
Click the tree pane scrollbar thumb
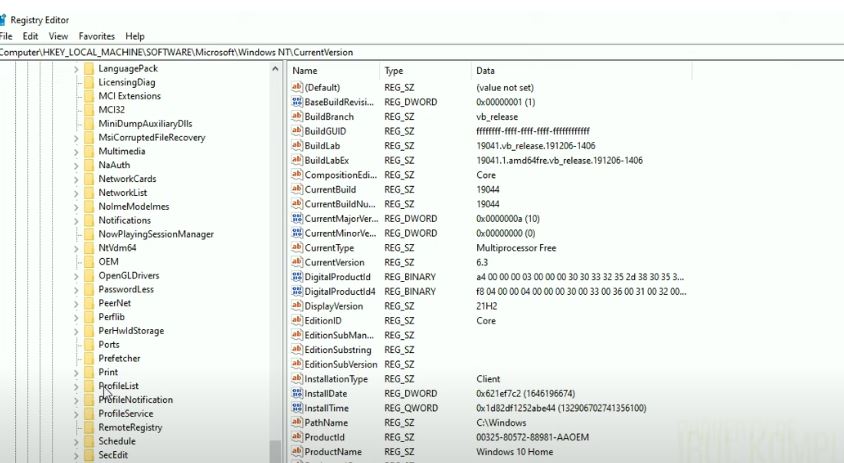pyautogui.click(x=275, y=452)
